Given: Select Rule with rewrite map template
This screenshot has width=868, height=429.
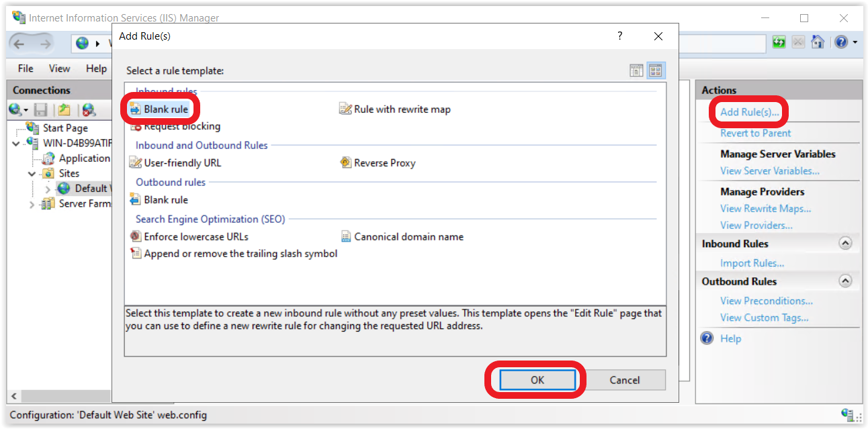Looking at the screenshot, I should pyautogui.click(x=395, y=109).
